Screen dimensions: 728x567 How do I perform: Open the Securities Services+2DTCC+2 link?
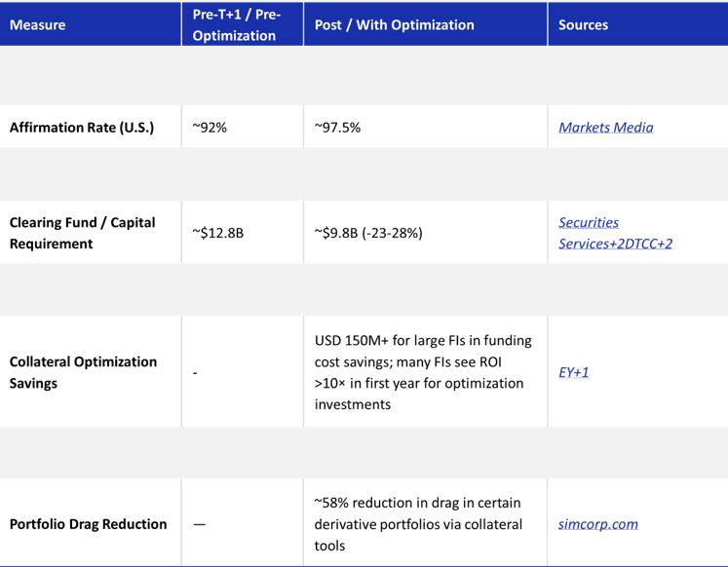click(x=615, y=233)
